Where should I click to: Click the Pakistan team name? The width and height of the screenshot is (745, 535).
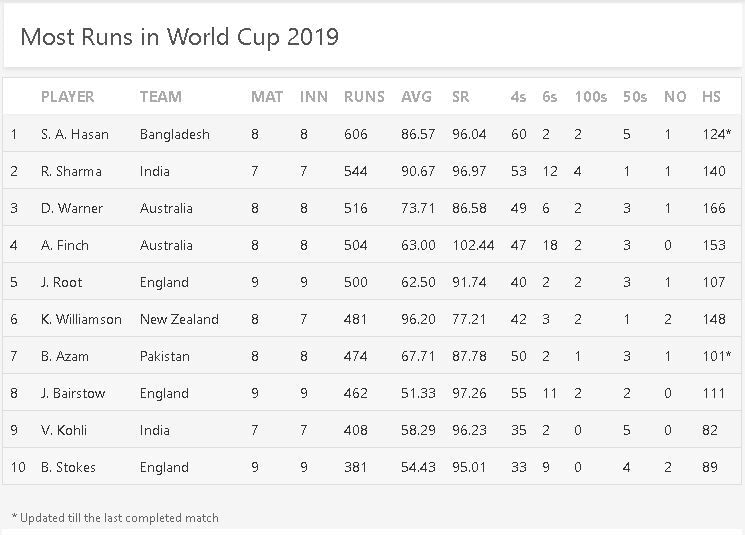point(165,356)
